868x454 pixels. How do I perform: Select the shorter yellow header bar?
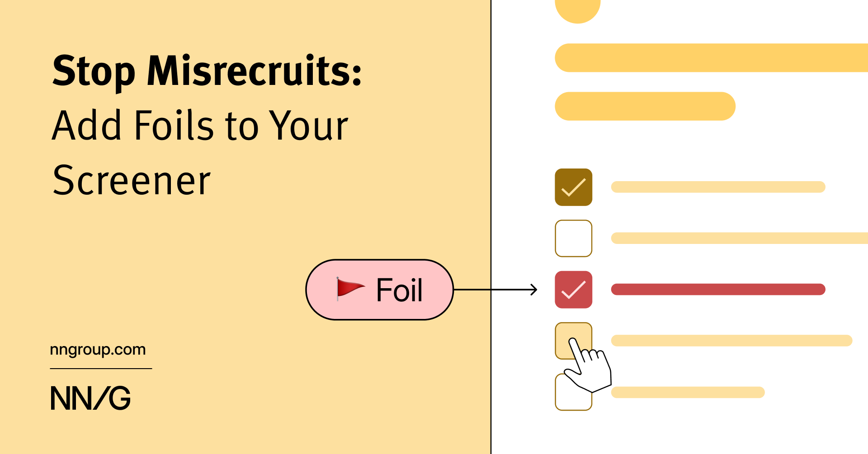[x=645, y=106]
